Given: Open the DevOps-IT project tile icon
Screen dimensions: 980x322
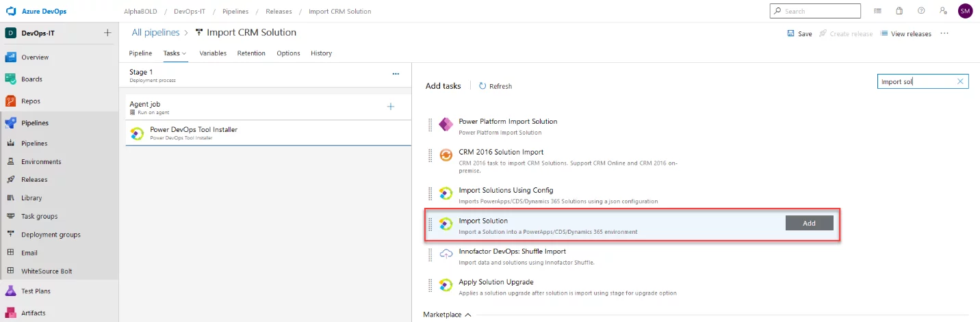Looking at the screenshot, I should click(10, 33).
